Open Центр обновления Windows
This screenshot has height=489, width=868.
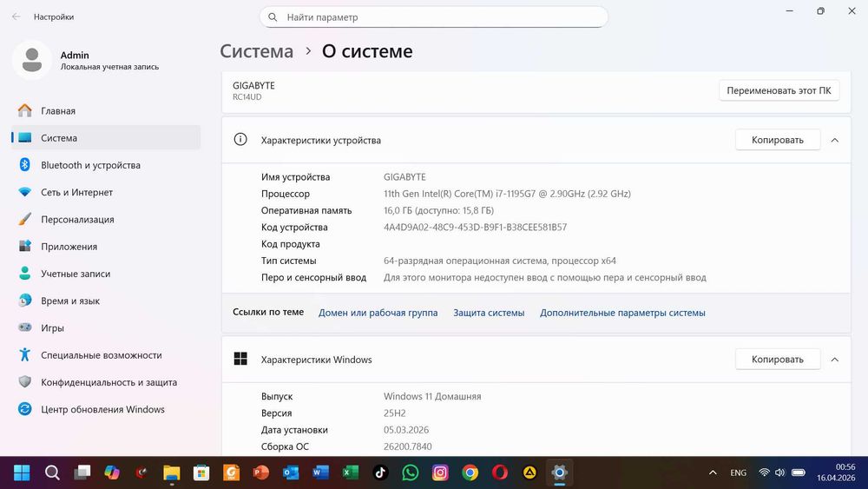(105, 409)
